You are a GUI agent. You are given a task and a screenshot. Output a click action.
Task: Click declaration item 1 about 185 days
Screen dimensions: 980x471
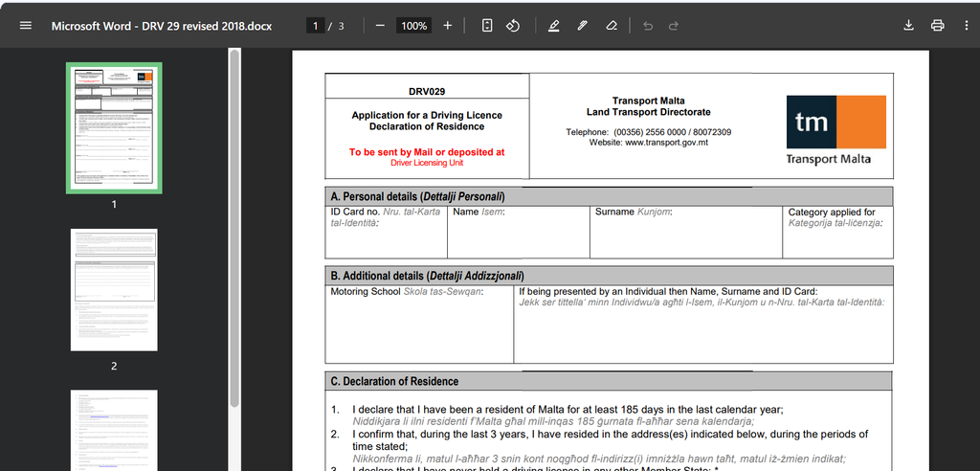(568, 410)
